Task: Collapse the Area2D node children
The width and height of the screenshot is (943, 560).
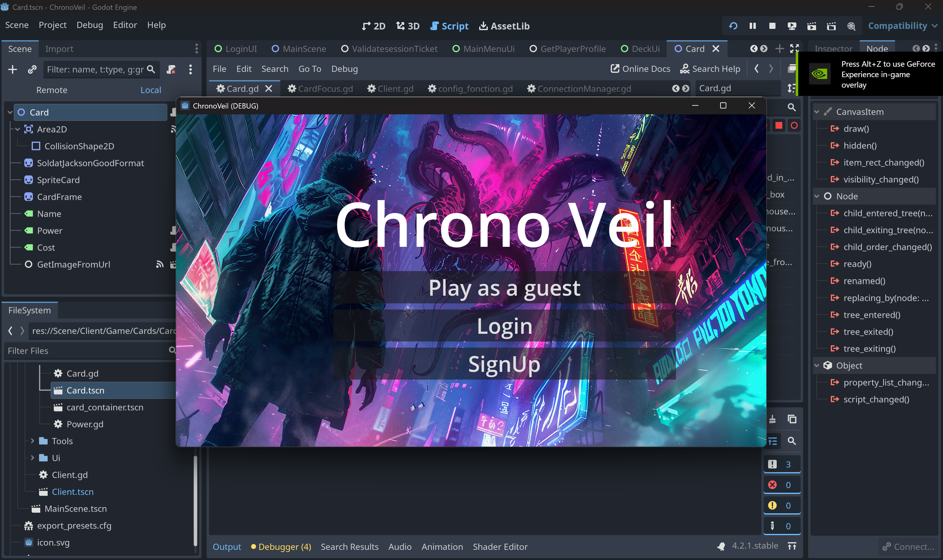Action: pyautogui.click(x=17, y=129)
